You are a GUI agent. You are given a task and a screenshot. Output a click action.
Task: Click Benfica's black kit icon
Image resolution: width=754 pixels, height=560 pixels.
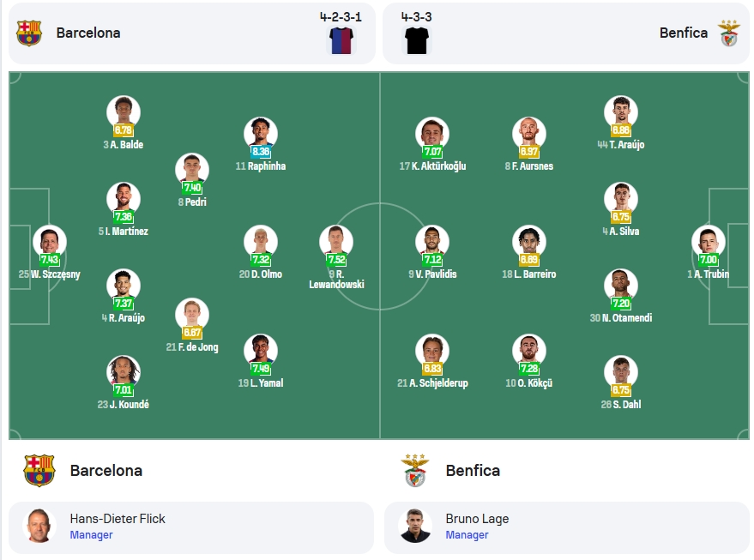click(417, 40)
